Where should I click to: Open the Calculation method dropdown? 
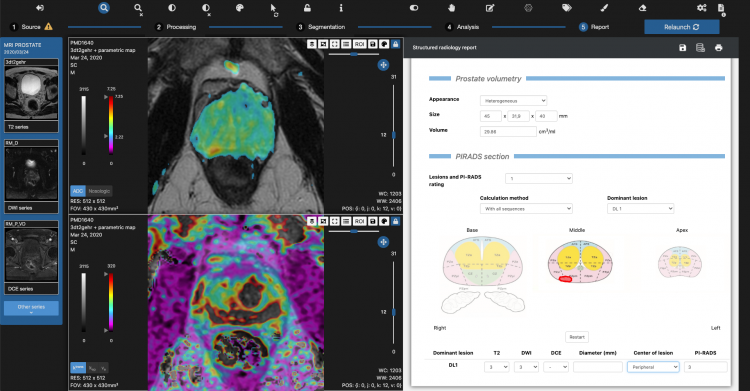526,209
